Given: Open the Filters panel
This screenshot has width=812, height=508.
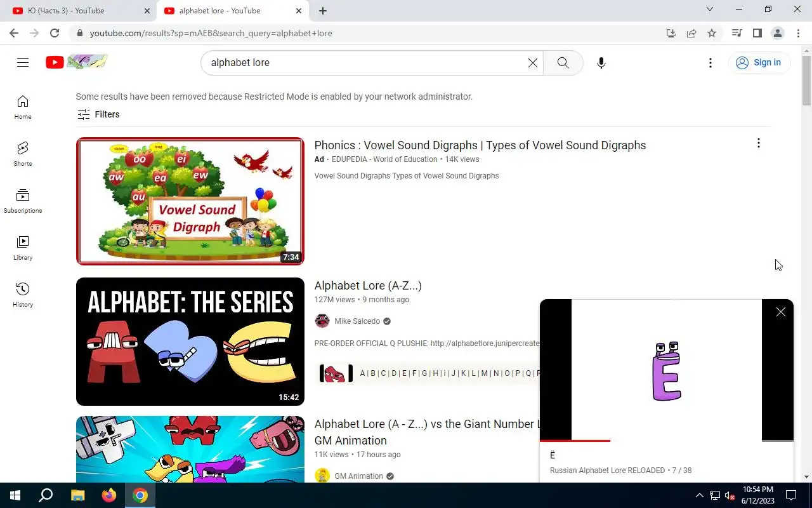Looking at the screenshot, I should pos(98,114).
